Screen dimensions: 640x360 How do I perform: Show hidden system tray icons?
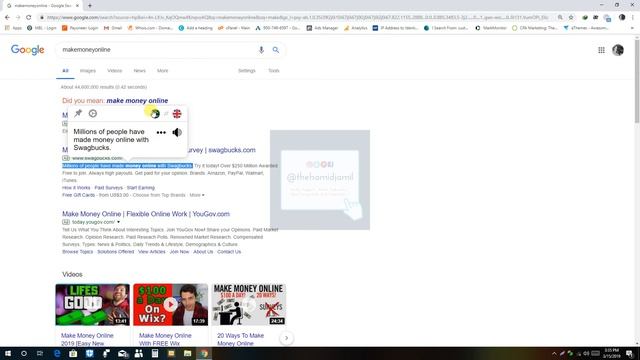tap(554, 353)
